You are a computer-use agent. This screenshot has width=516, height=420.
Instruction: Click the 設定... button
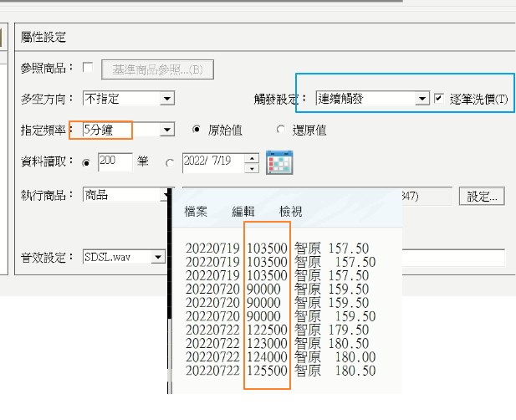tap(482, 197)
